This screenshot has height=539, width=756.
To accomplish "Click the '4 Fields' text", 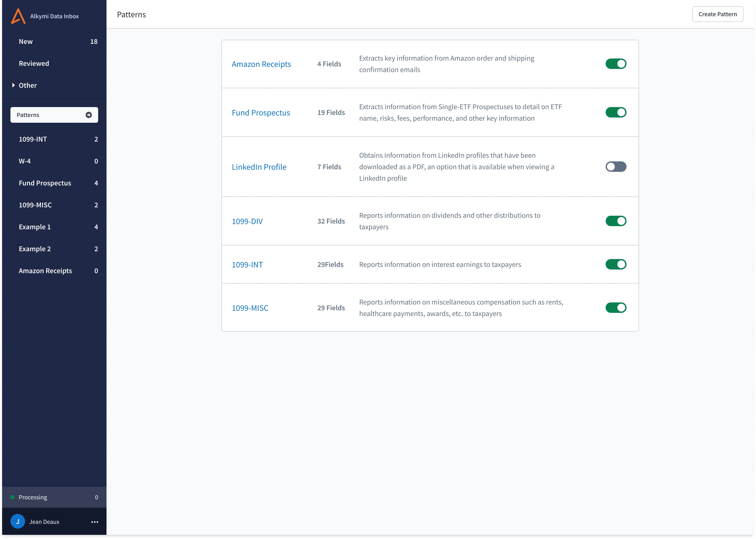I will pos(329,64).
